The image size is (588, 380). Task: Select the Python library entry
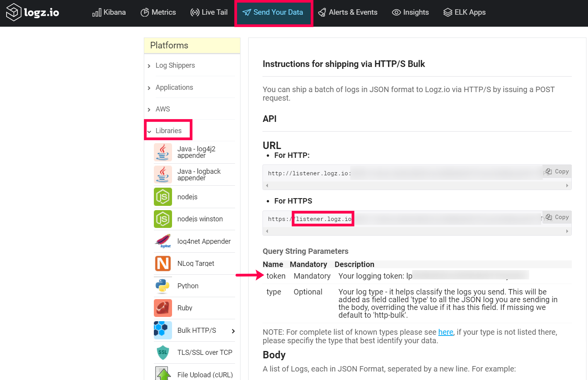[x=188, y=286]
